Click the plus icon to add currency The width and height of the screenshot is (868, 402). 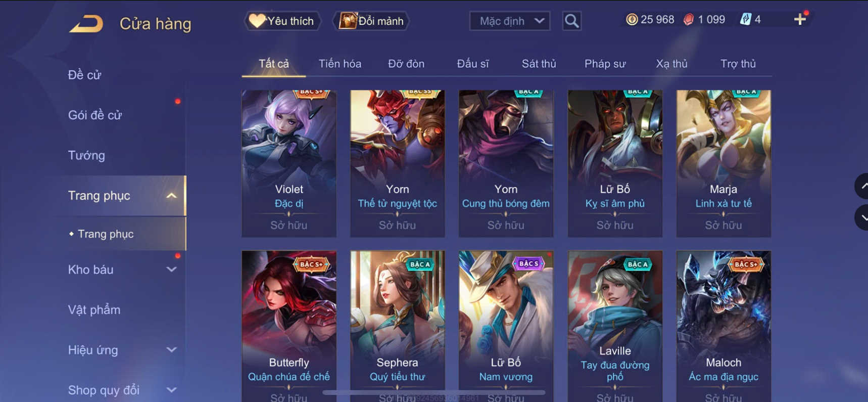pyautogui.click(x=800, y=19)
